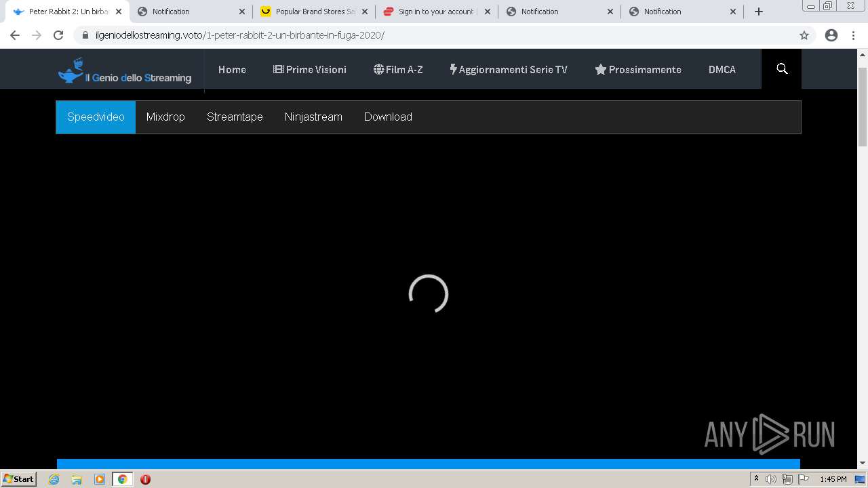Bookmark this page with the star icon
The height and width of the screenshot is (488, 868).
(804, 35)
